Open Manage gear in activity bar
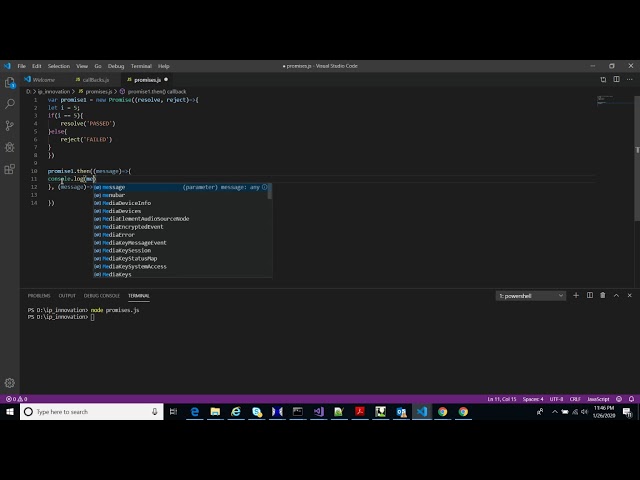Viewport: 640px width, 480px height. click(10, 383)
